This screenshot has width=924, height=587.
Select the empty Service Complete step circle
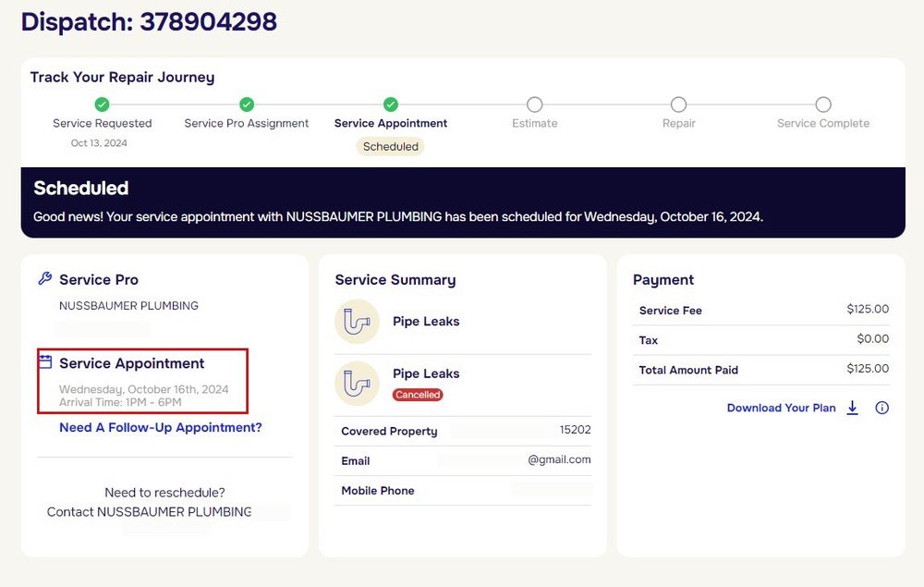click(823, 104)
